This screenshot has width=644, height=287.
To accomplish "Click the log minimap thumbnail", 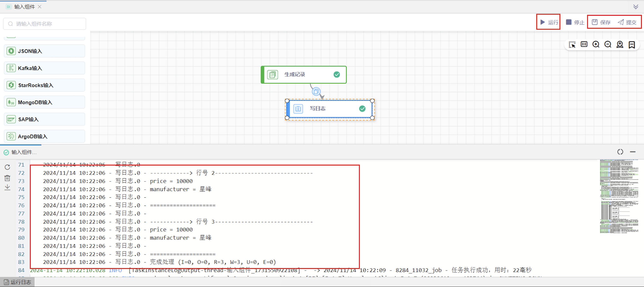I will click(x=619, y=196).
